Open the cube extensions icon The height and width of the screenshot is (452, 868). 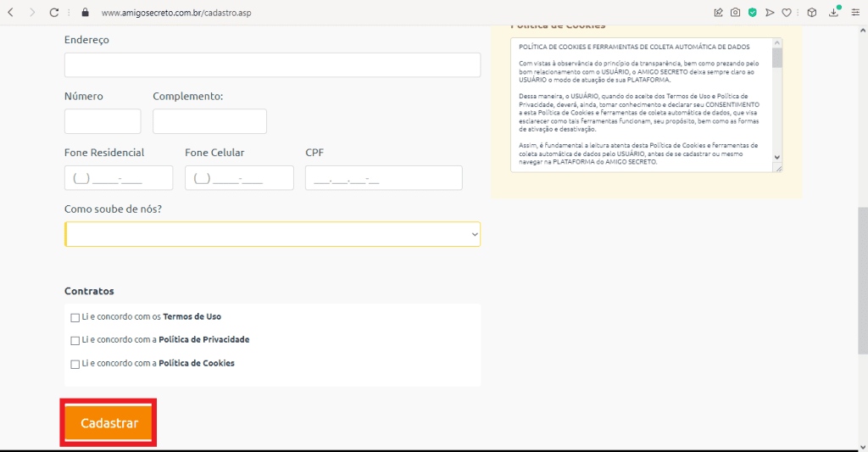point(811,13)
